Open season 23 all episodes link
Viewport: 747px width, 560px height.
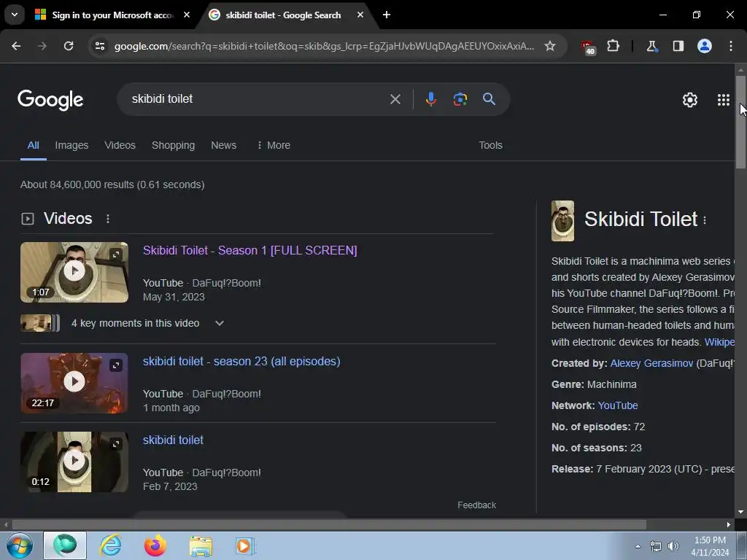[x=241, y=362]
